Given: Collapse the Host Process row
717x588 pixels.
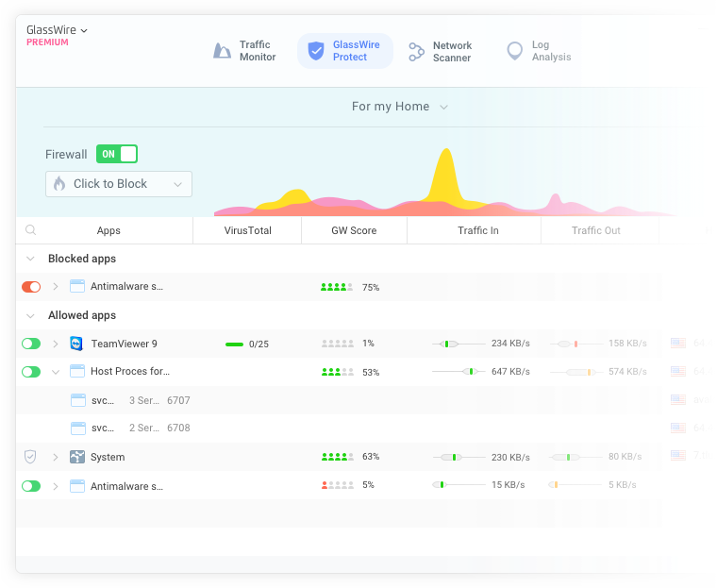Looking at the screenshot, I should pos(56,372).
